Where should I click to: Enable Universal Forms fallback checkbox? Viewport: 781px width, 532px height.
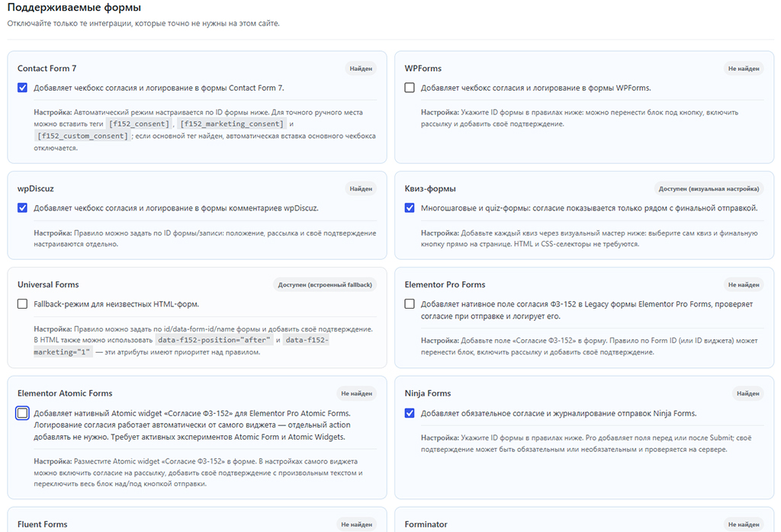pyautogui.click(x=22, y=303)
